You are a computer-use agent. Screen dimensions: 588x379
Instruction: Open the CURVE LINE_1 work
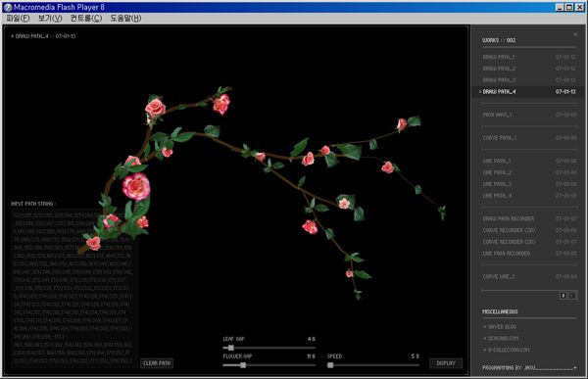(529, 276)
